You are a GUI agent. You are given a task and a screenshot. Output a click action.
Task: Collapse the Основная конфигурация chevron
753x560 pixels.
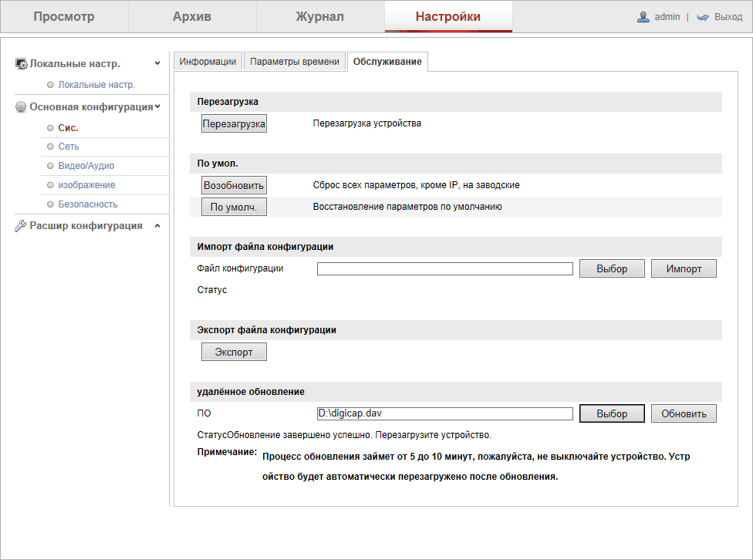click(x=157, y=106)
